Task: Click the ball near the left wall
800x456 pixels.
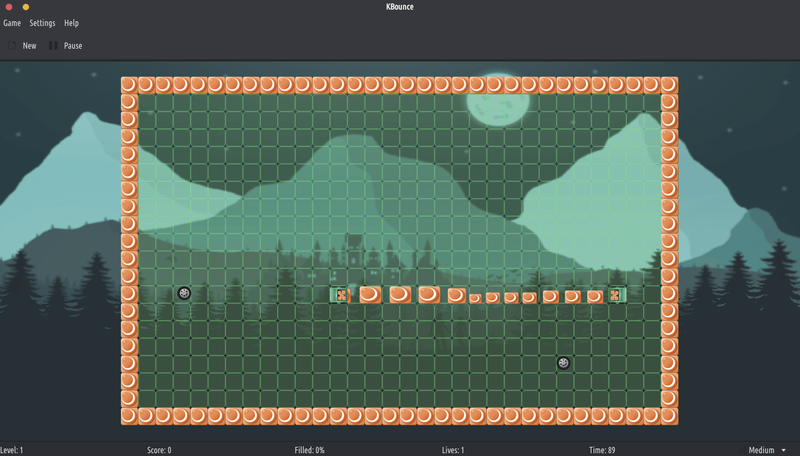Action: click(184, 293)
